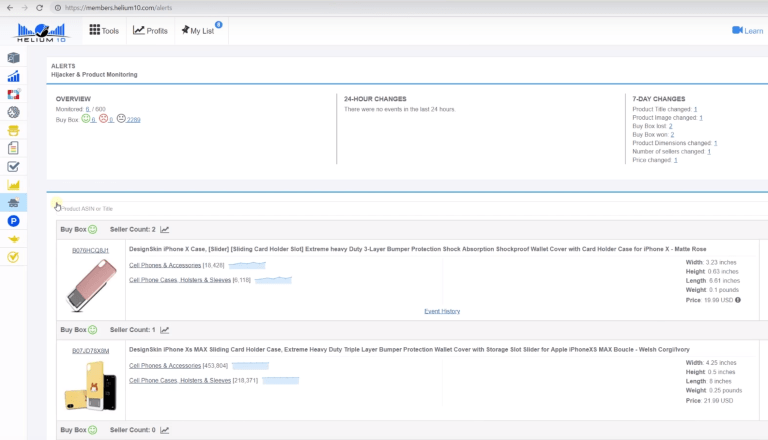This screenshot has width=768, height=440.
Task: Reload the page with browser refresh button
Action: (x=40, y=8)
